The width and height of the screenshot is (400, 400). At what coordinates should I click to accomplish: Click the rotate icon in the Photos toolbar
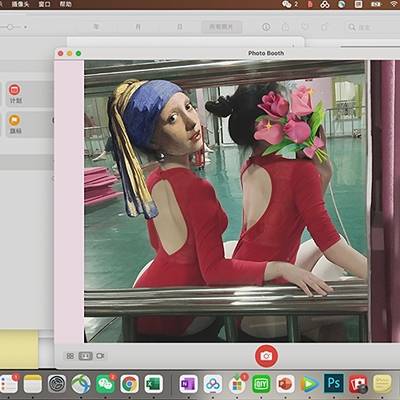pyautogui.click(x=324, y=27)
